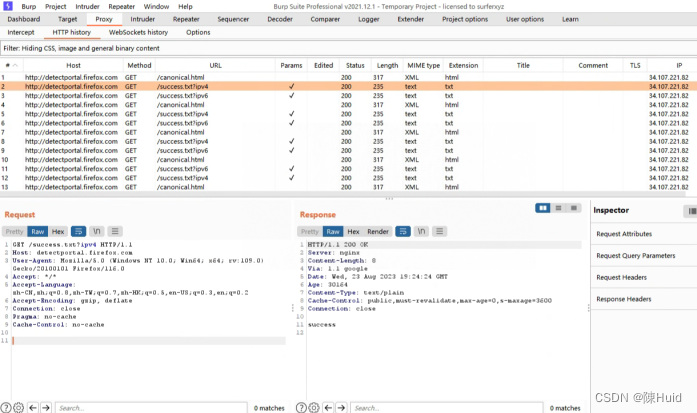
Task: Select history row 3 /success.txt?ipv6
Action: [348, 96]
